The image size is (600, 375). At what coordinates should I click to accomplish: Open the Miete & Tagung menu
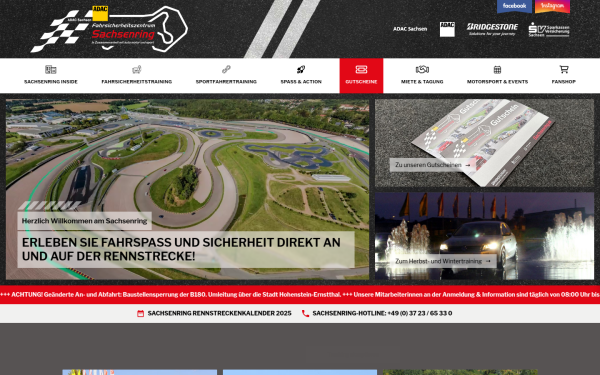[422, 82]
